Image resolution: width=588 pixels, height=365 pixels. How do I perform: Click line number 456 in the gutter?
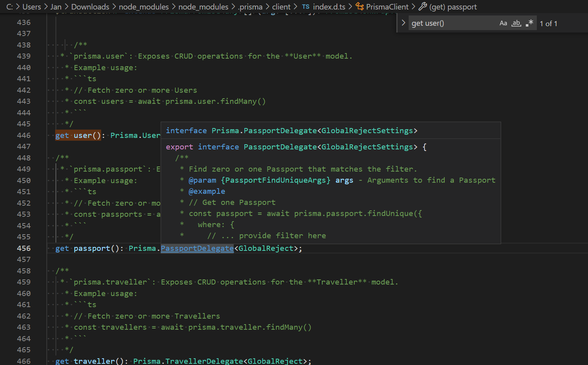point(24,248)
